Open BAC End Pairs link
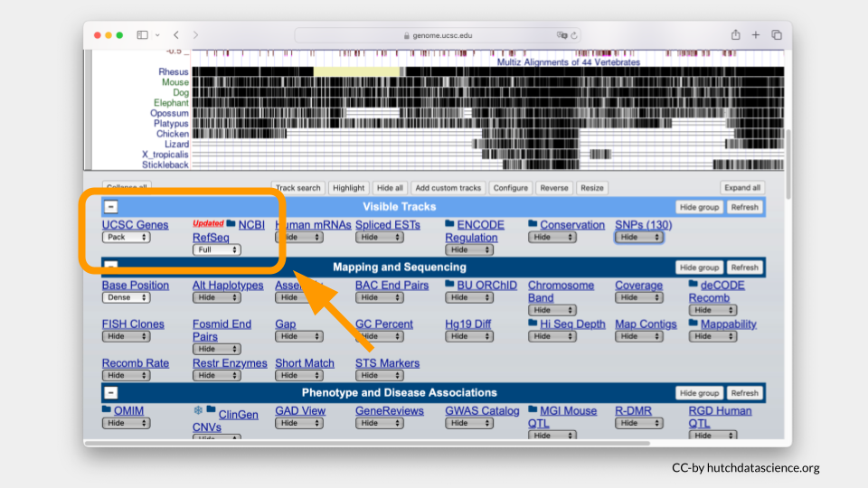The width and height of the screenshot is (868, 488). pos(392,285)
